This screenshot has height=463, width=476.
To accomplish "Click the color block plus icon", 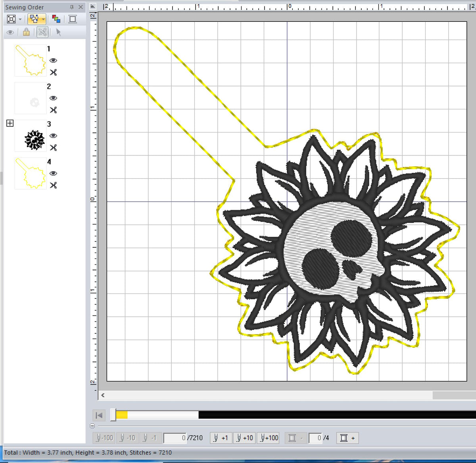I will [348, 438].
